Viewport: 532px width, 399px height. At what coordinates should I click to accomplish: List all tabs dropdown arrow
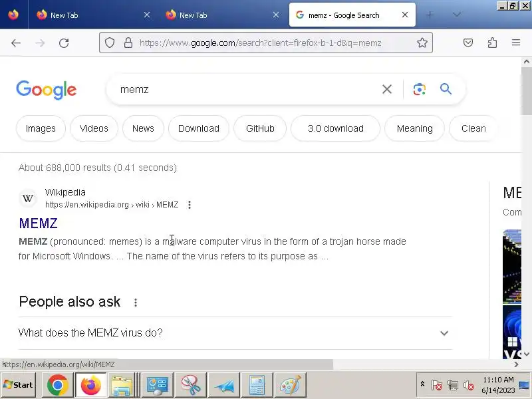(x=457, y=15)
